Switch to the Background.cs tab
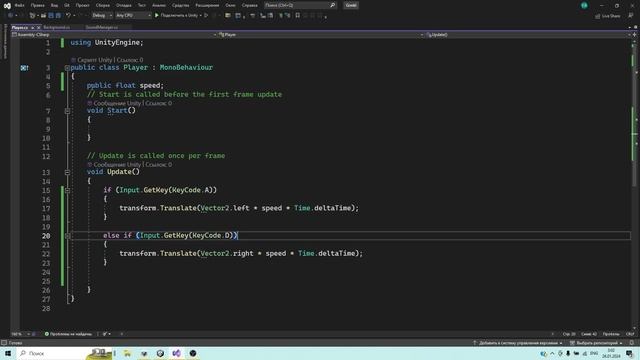 pos(57,27)
